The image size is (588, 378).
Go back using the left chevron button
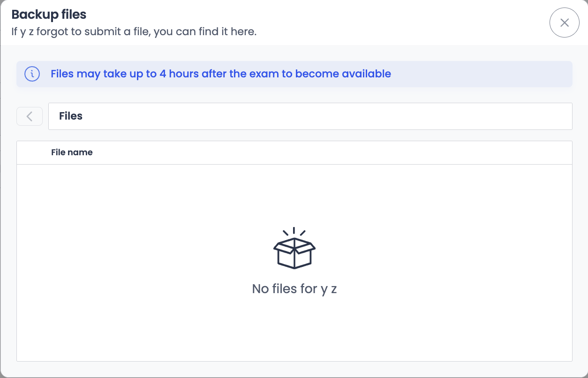(30, 116)
